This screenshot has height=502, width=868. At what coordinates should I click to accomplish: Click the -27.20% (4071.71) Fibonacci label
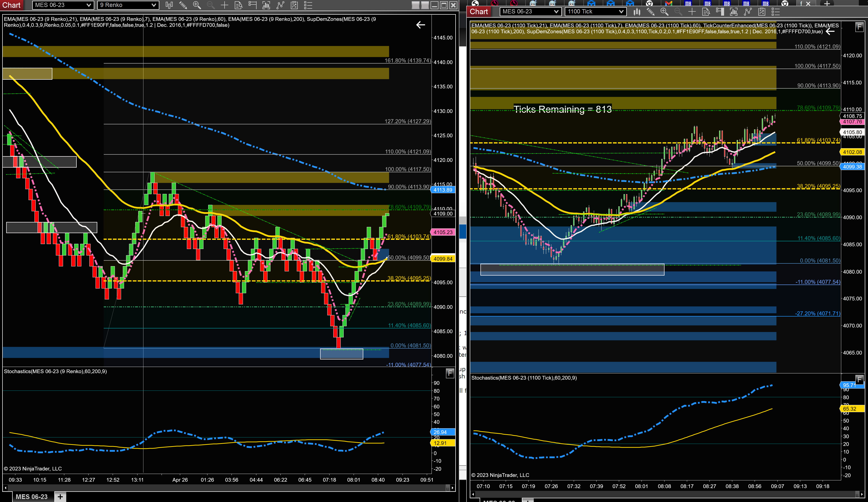[x=817, y=314]
